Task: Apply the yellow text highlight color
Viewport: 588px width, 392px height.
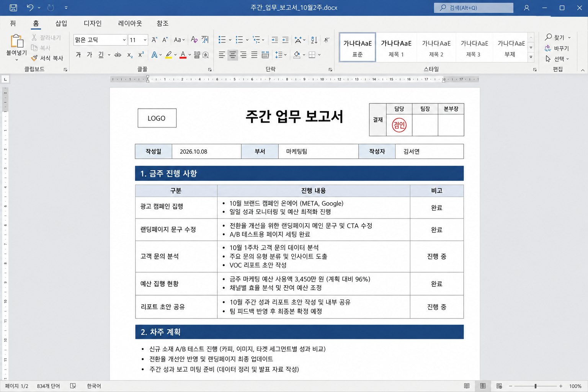Action: point(168,55)
